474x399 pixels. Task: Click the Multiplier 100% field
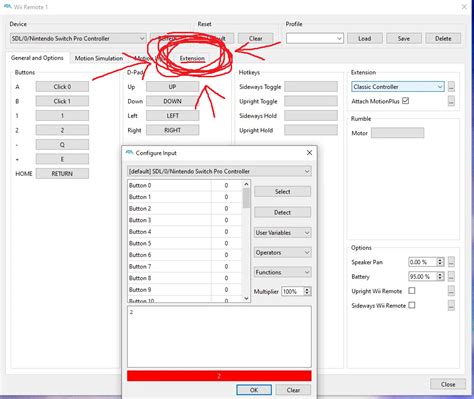tap(293, 292)
